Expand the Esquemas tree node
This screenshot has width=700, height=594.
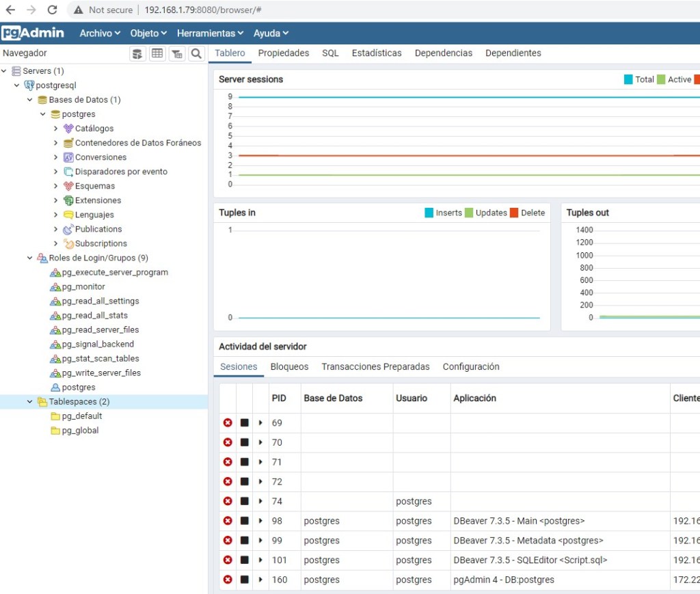(55, 186)
